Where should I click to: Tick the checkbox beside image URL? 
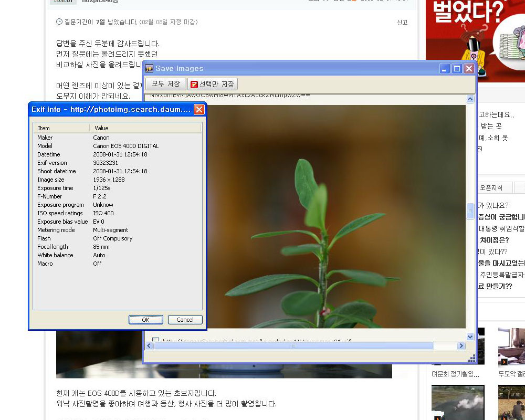tap(155, 341)
